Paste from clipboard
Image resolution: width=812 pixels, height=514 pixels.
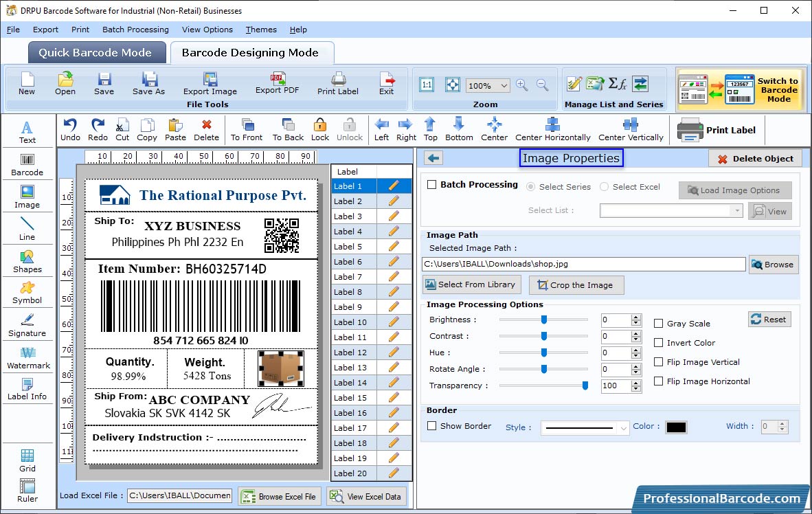point(176,130)
